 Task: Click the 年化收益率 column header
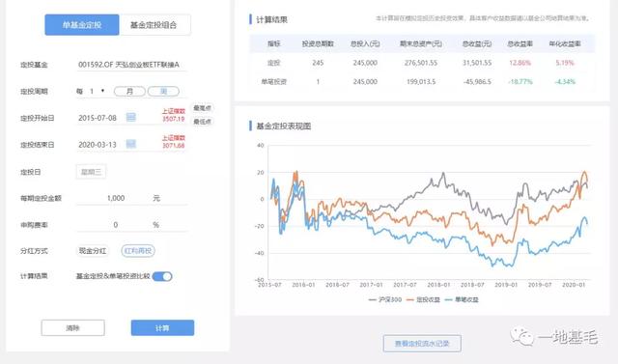(x=565, y=43)
